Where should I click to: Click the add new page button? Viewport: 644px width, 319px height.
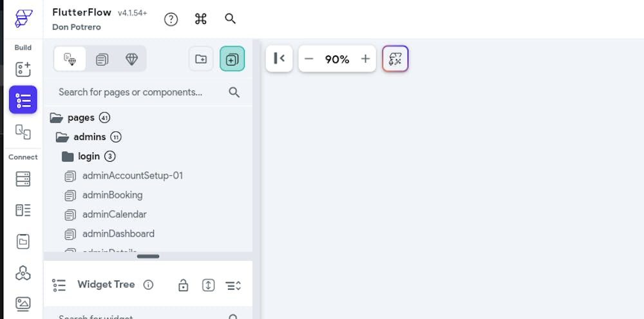[232, 59]
